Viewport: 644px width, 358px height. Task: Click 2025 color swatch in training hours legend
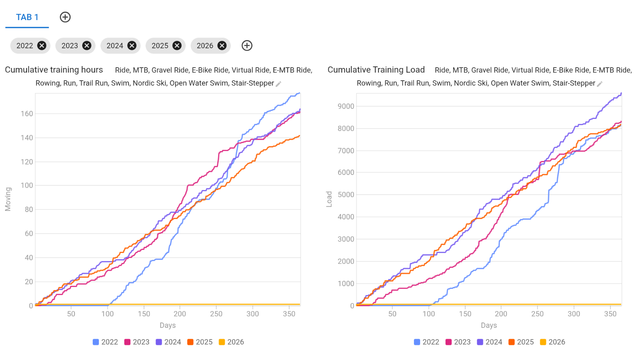[x=190, y=342]
